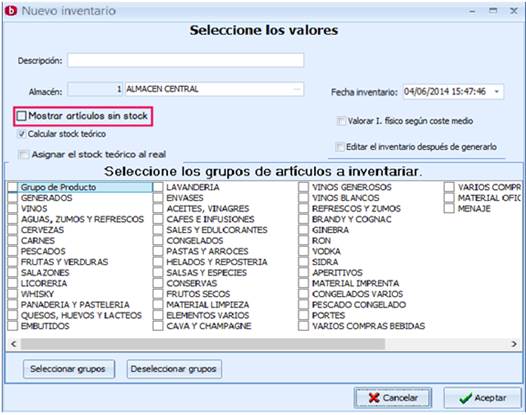Select AGUAS, ZUMOS Y REFRESCOS entry
The height and width of the screenshot is (415, 526).
[x=83, y=219]
